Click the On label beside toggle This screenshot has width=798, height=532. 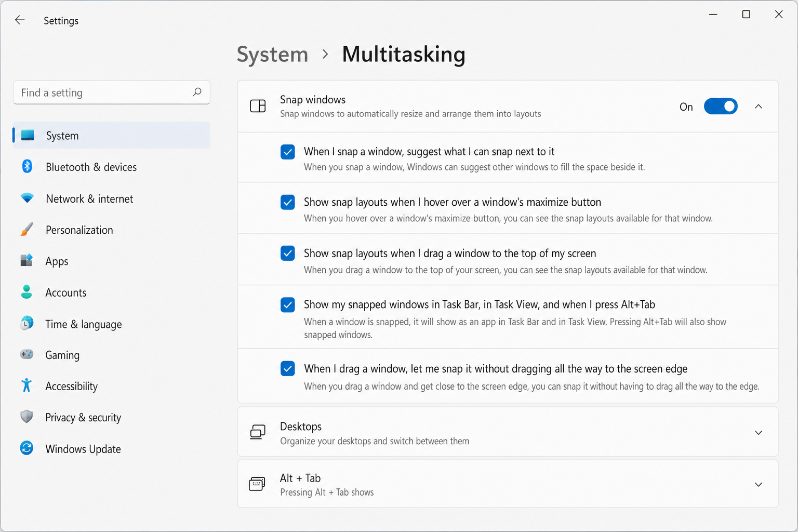coord(686,107)
